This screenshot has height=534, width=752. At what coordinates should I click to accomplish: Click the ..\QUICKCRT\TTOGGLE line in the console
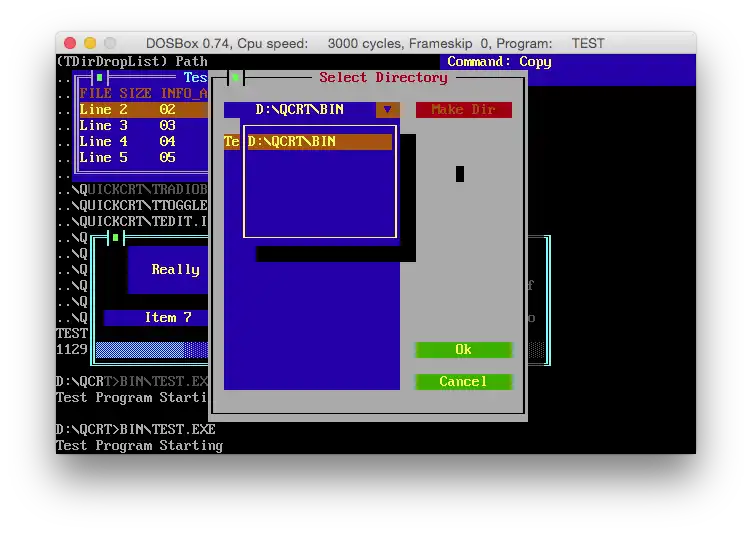[x=132, y=205]
